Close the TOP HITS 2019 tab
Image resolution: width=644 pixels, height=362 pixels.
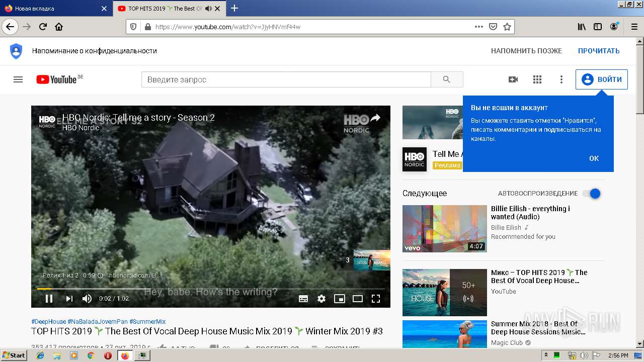point(217,9)
